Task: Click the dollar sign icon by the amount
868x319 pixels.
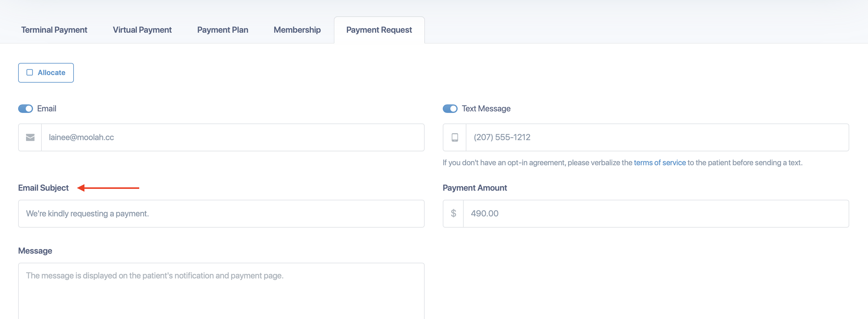Action: tap(453, 213)
